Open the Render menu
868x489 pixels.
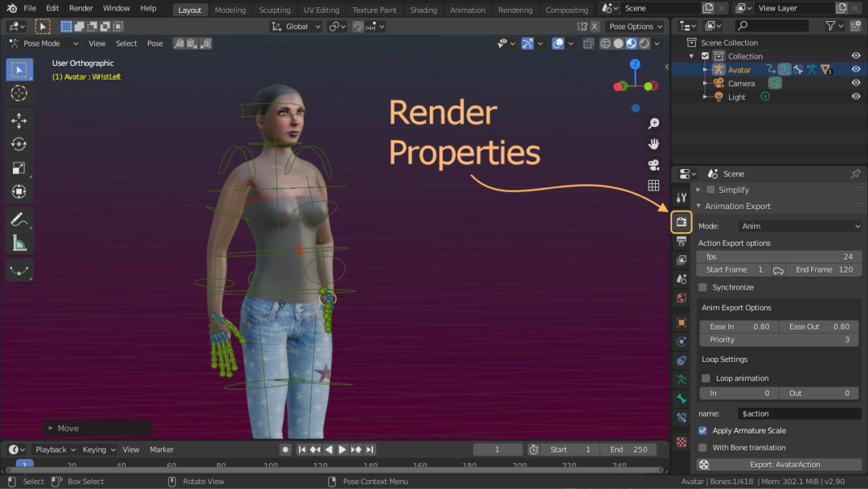coord(81,8)
